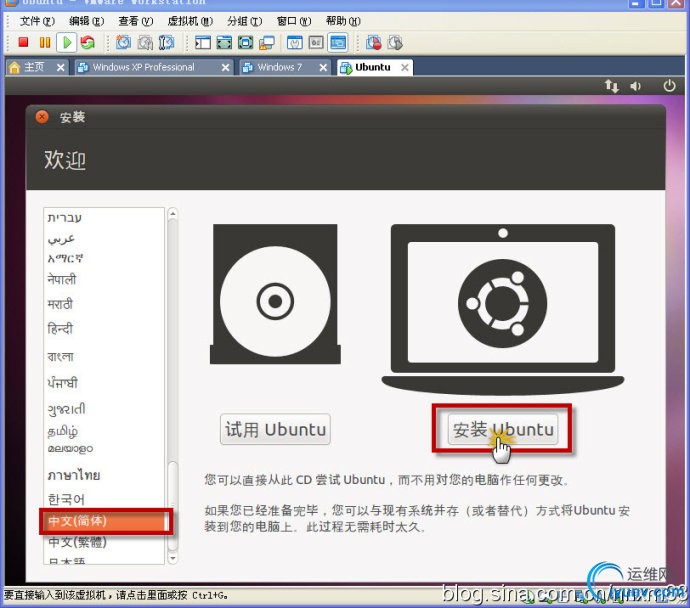Open Ubuntu network indicator arrows
Image resolution: width=690 pixels, height=608 pixels.
[x=612, y=86]
